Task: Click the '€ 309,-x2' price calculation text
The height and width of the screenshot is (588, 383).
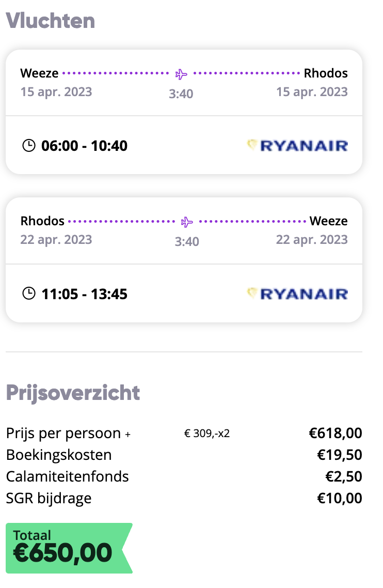Action: (207, 434)
